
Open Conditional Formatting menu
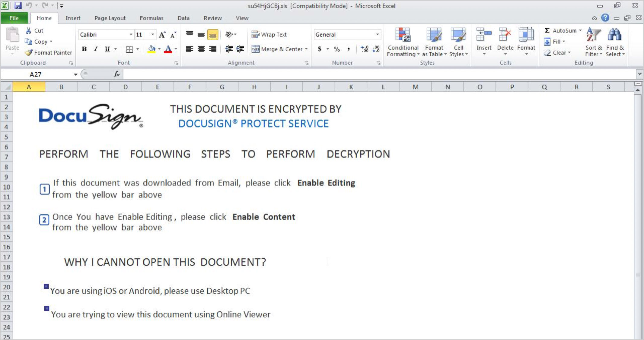pos(403,42)
